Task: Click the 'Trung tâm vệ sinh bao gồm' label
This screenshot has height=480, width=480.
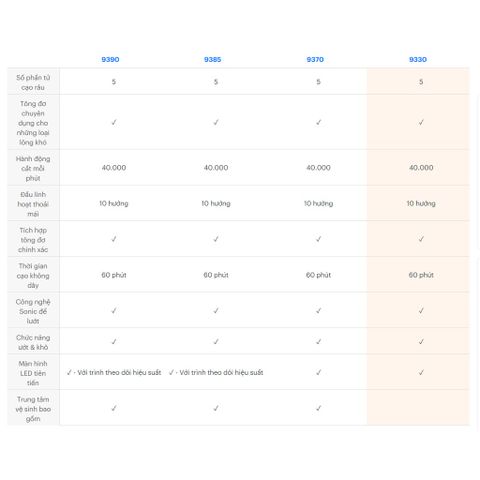Action: (33, 409)
